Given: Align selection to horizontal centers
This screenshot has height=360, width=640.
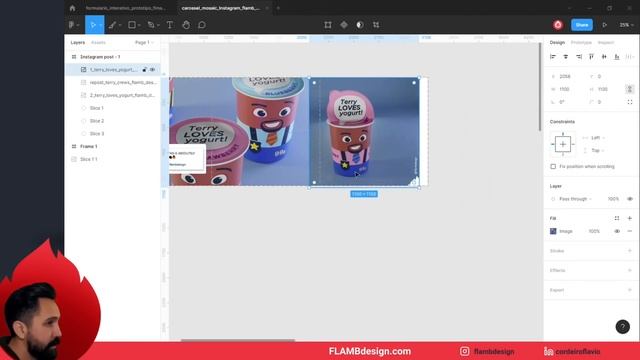Looking at the screenshot, I should (566, 57).
